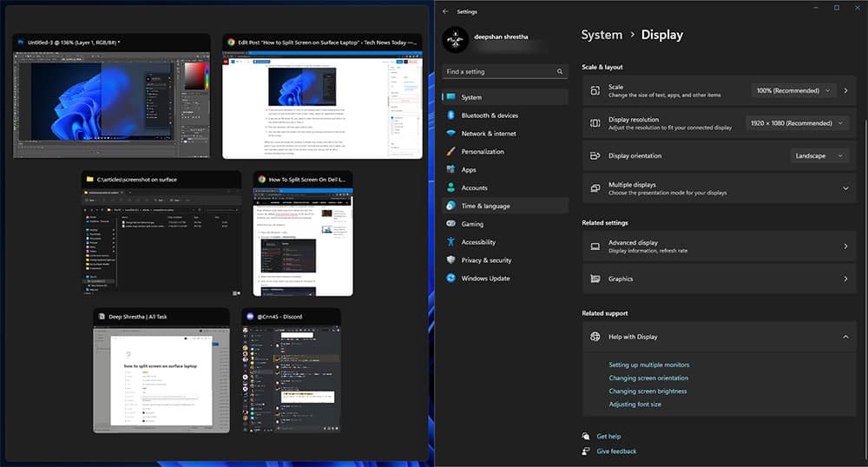Open Adjusting font size help link
Viewport: 868px width, 467px height.
coord(635,405)
